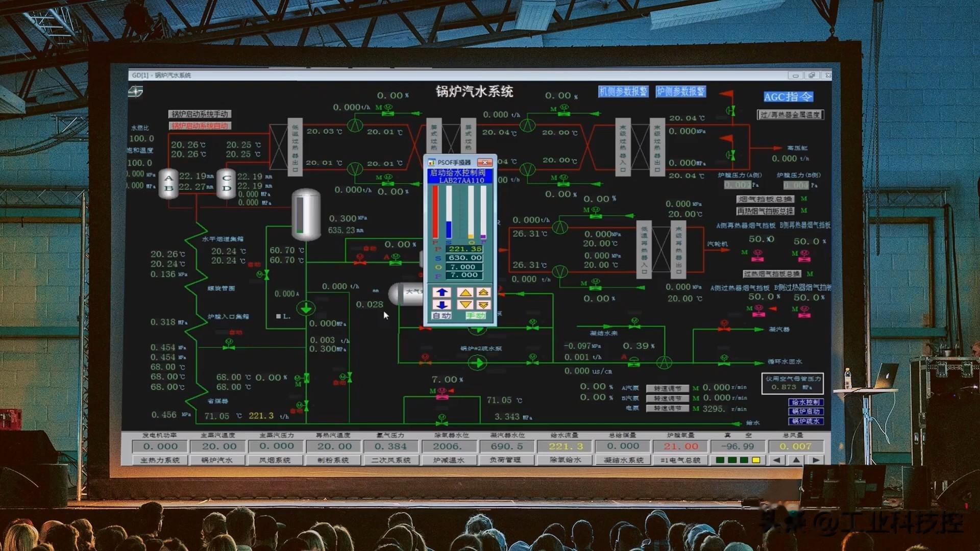Click the double yellow up arrow
This screenshot has width=980, height=551.
pos(483,292)
